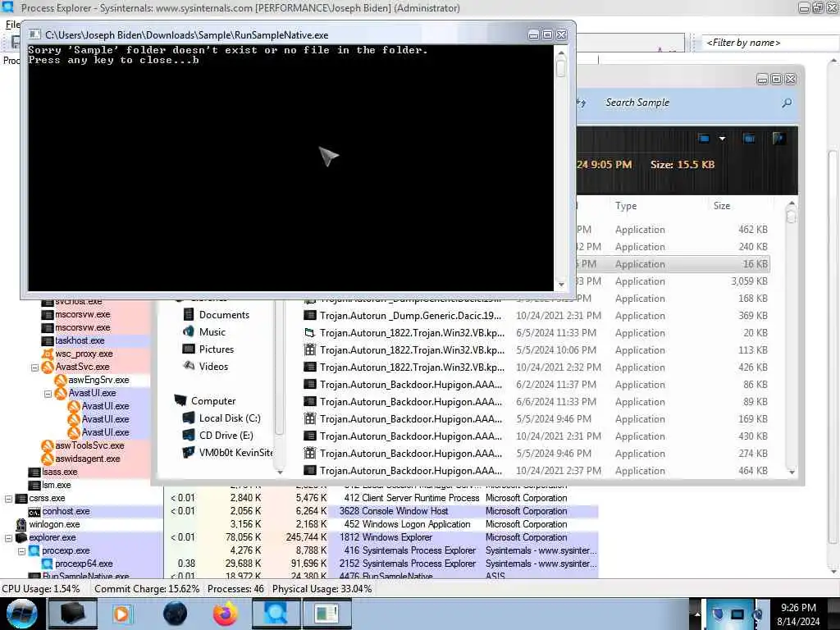Screen dimensions: 840x630
Task: Click the black folder taskbar icon
Action: tap(72, 614)
